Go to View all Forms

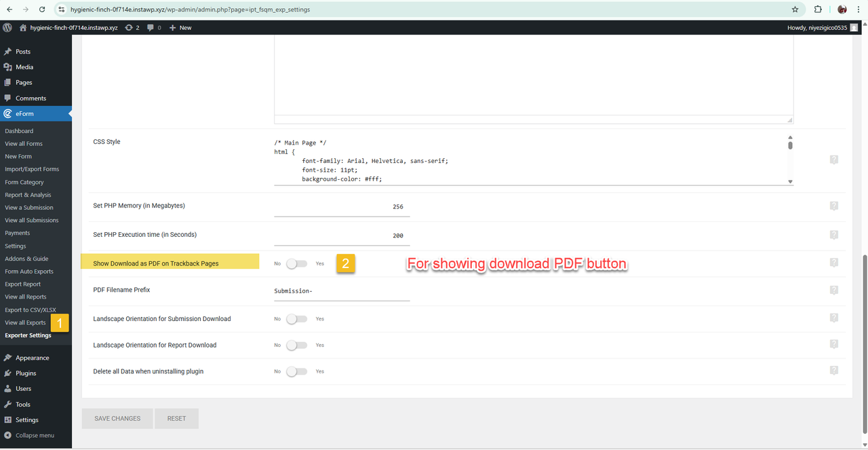point(24,144)
